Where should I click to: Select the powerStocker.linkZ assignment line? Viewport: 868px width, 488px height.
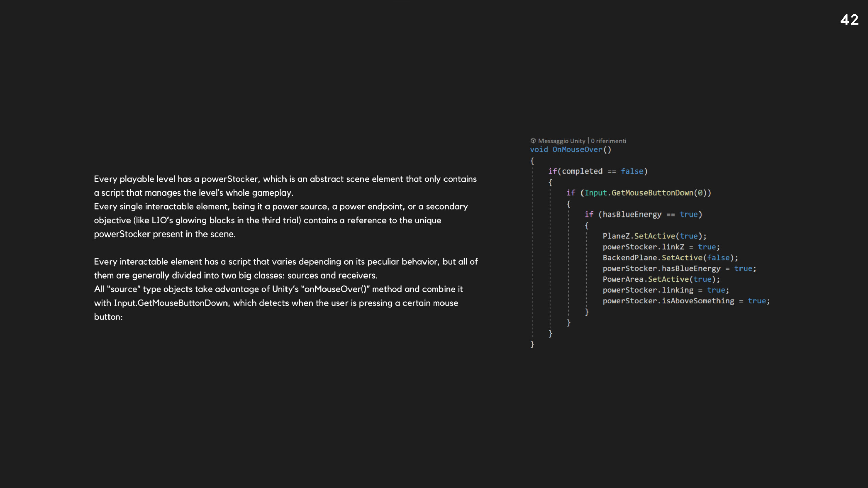point(660,247)
